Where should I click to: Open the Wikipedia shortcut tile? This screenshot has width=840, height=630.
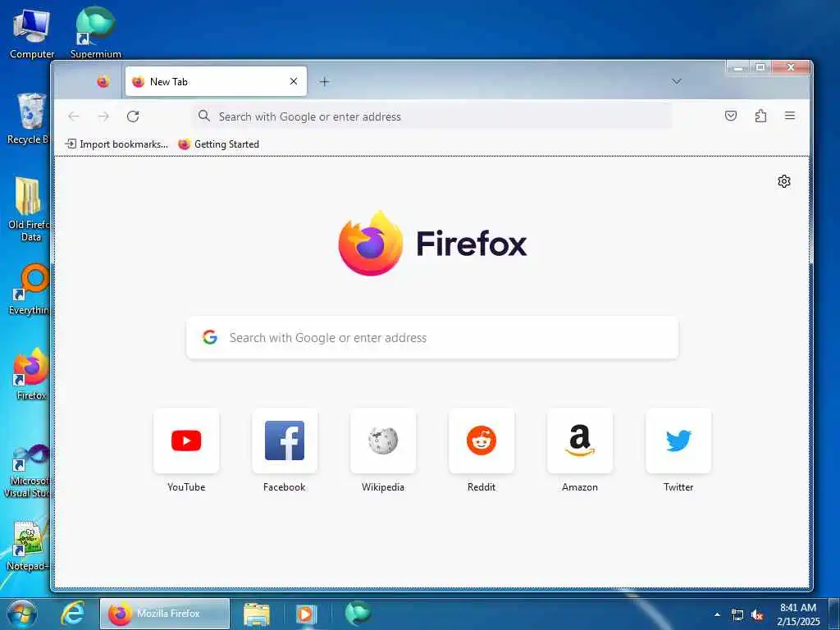click(383, 441)
